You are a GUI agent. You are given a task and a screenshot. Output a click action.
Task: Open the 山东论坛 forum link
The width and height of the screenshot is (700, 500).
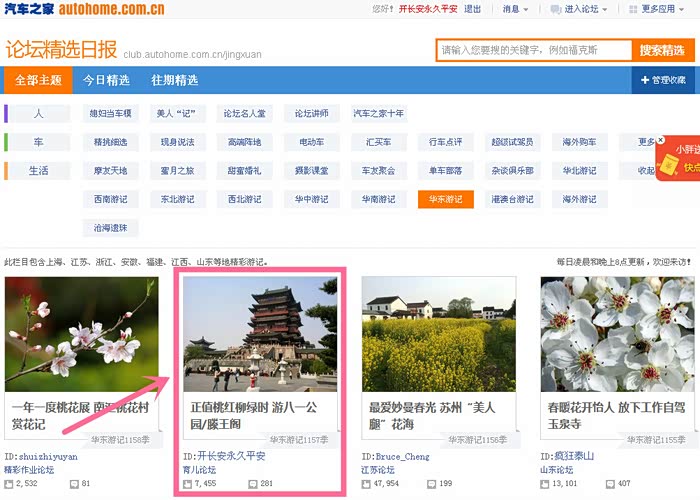tap(557, 470)
